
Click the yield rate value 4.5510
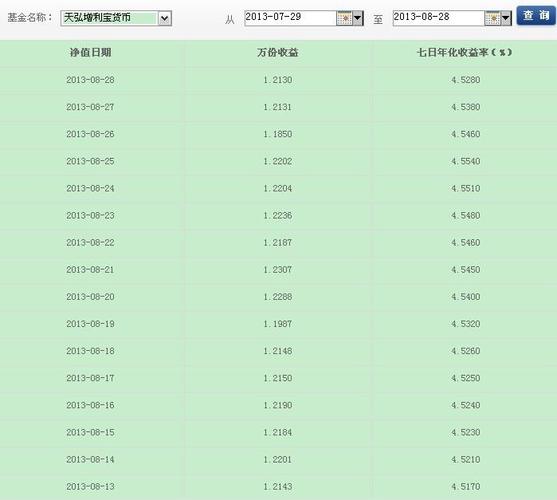tap(466, 188)
